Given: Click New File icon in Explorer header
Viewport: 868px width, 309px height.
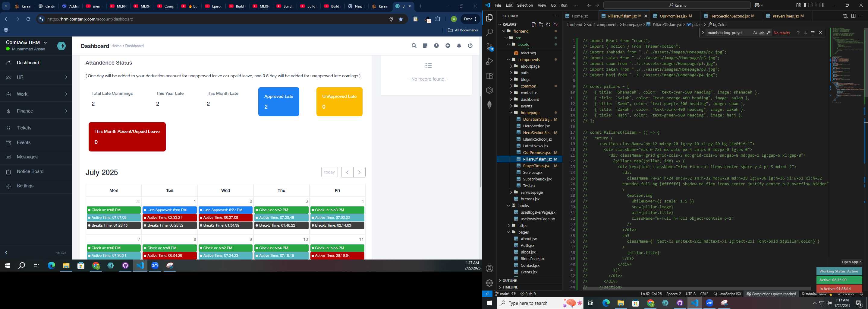Looking at the screenshot, I should (534, 24).
